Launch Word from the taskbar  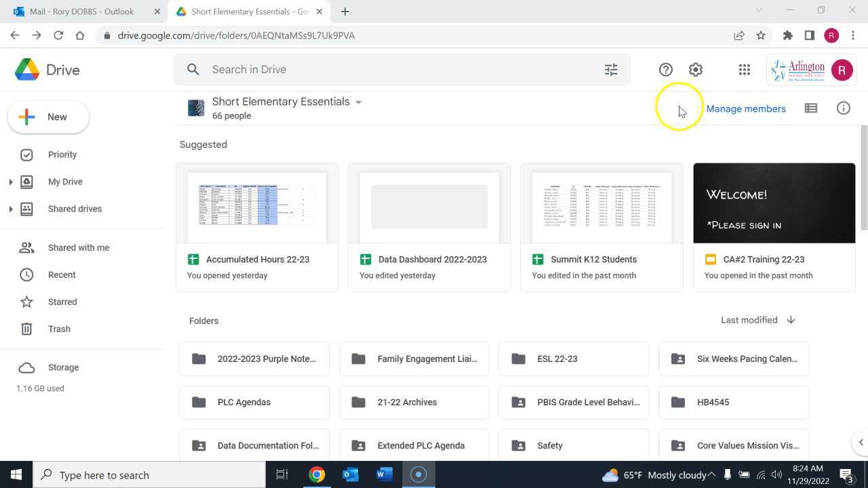tap(384, 474)
